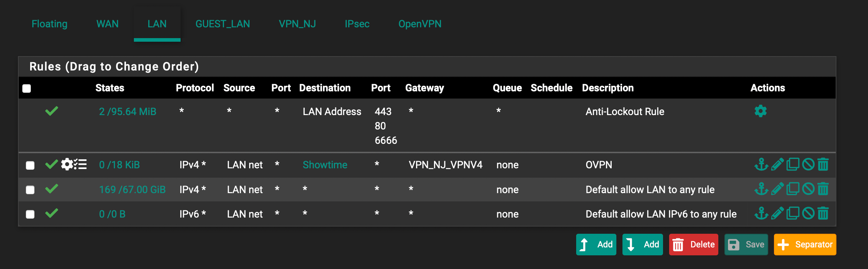Edit the Default allow LAN IPv6 rule

777,214
